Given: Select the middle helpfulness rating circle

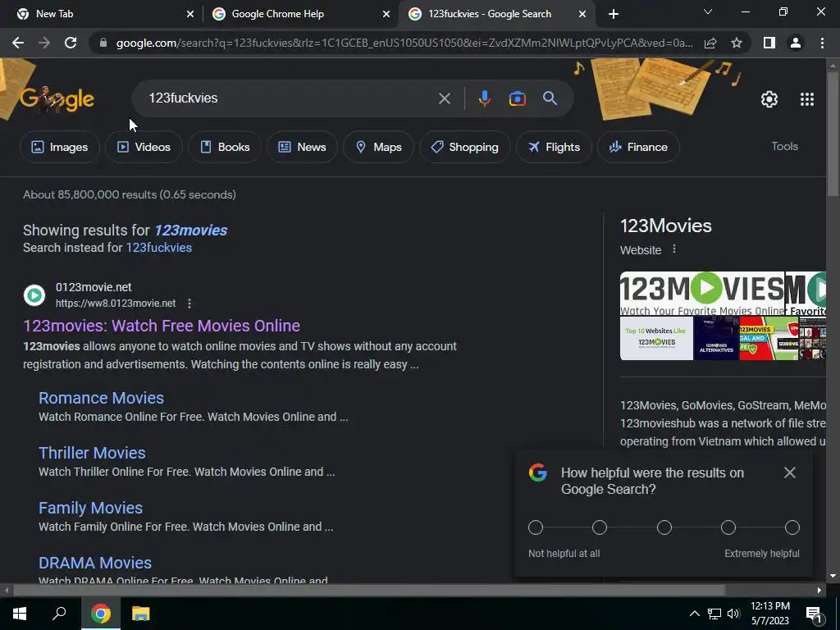Looking at the screenshot, I should [664, 527].
